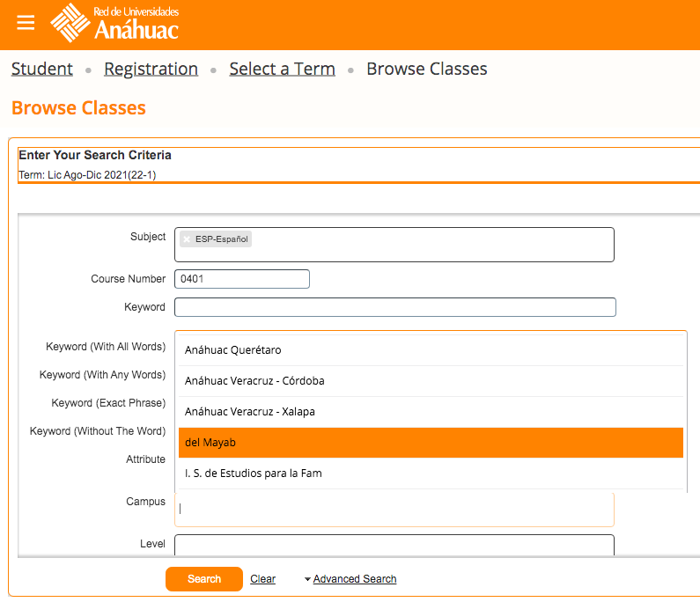Click the Clear link
This screenshot has height=602, width=700.
(262, 579)
